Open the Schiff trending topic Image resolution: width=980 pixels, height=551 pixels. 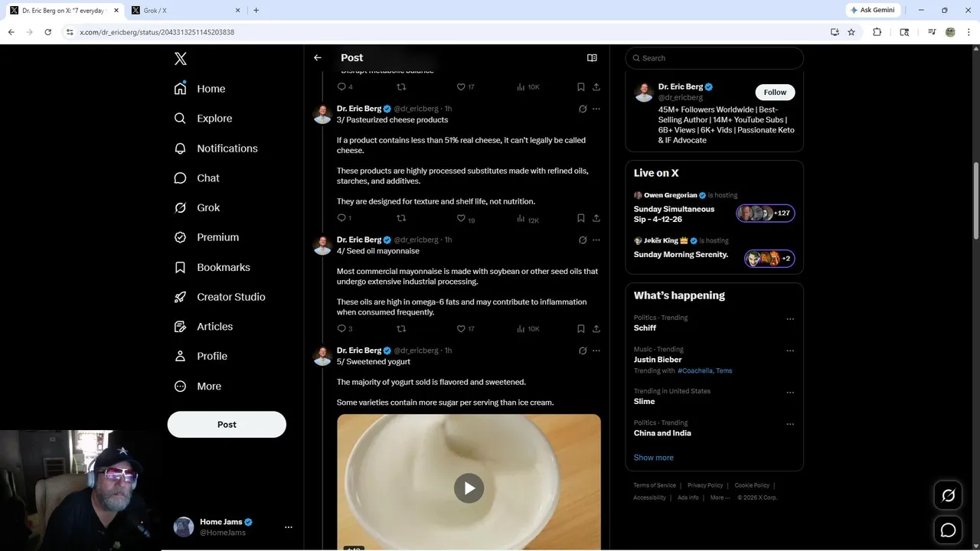pos(645,328)
